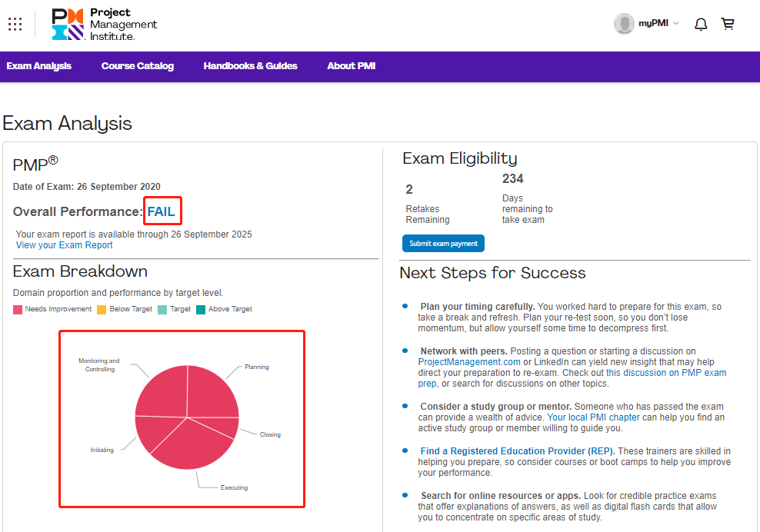
Task: Click the Executing slice of pie chart
Action: [192, 444]
